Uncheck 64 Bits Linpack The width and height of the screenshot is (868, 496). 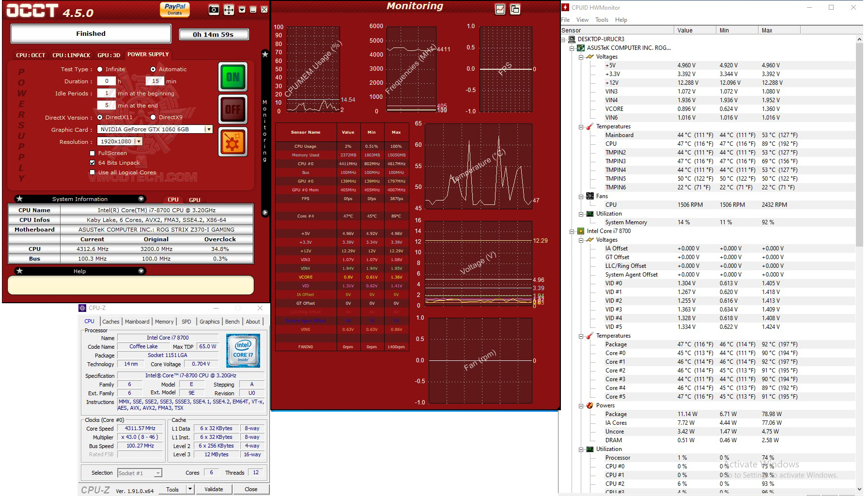coord(92,163)
